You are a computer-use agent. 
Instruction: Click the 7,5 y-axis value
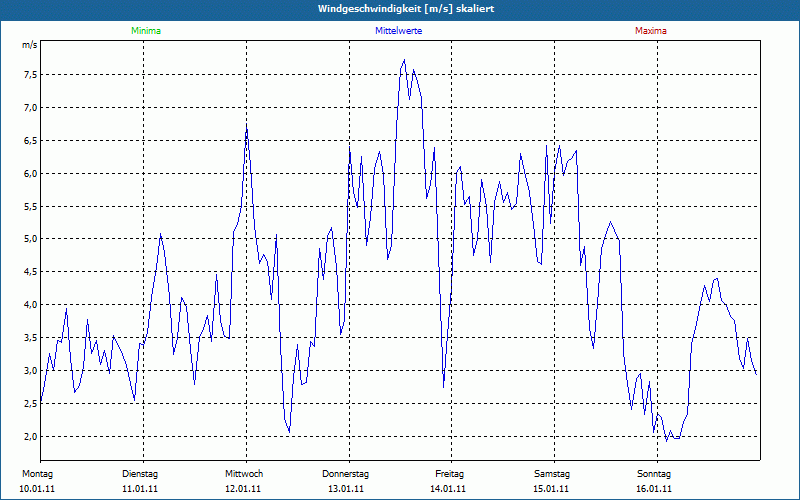[30, 75]
